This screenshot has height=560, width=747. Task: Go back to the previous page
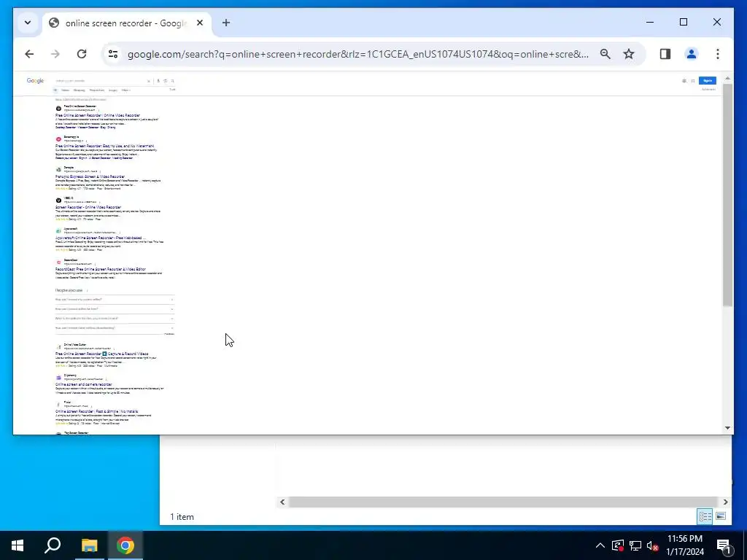point(29,54)
